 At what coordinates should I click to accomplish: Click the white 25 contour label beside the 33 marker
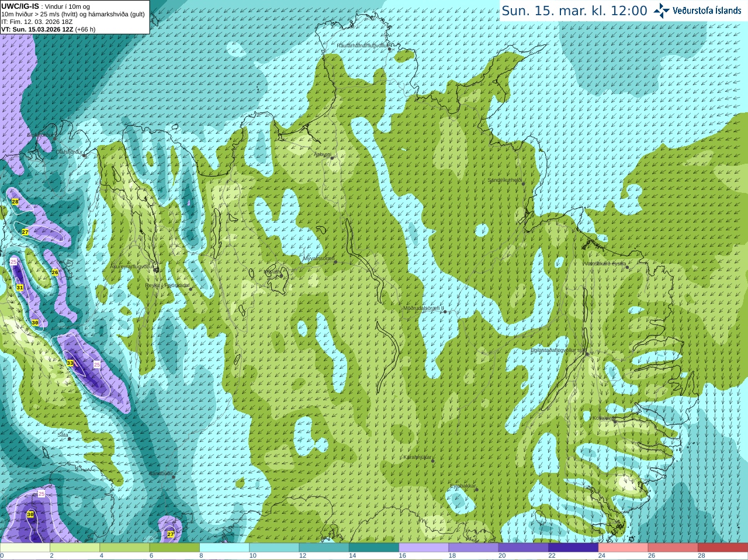pos(97,364)
